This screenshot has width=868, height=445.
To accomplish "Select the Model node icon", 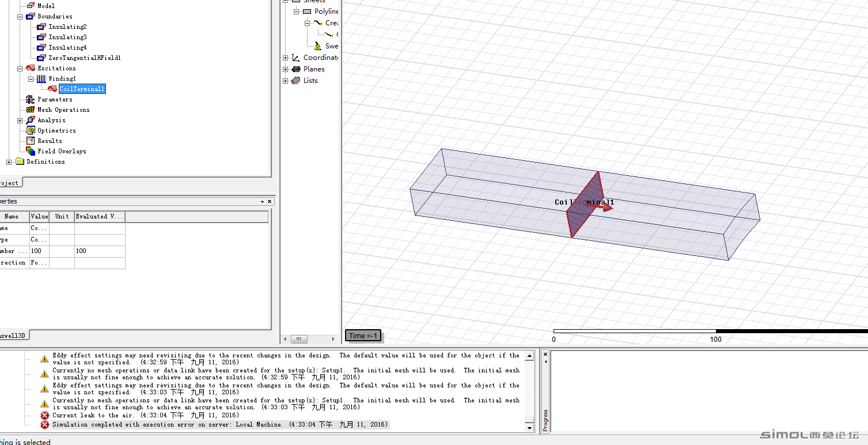I will pos(31,6).
